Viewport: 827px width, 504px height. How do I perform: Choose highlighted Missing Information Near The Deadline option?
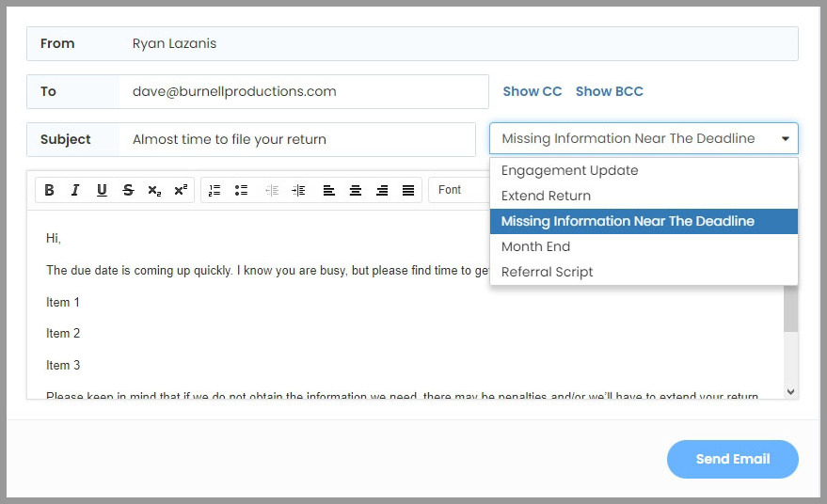(x=644, y=221)
